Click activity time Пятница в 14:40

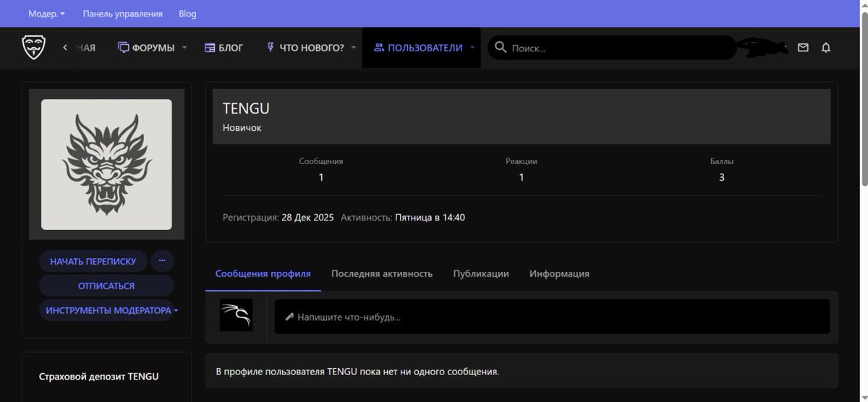pyautogui.click(x=430, y=217)
